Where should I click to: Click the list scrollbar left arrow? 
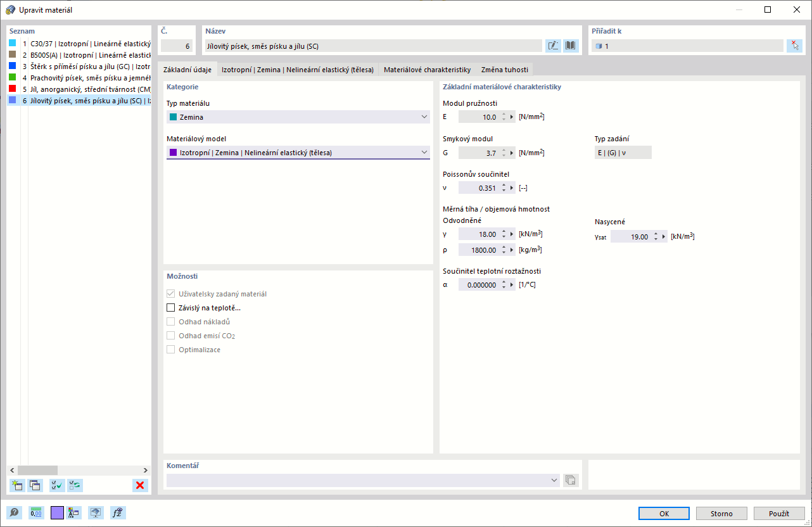tap(11, 470)
